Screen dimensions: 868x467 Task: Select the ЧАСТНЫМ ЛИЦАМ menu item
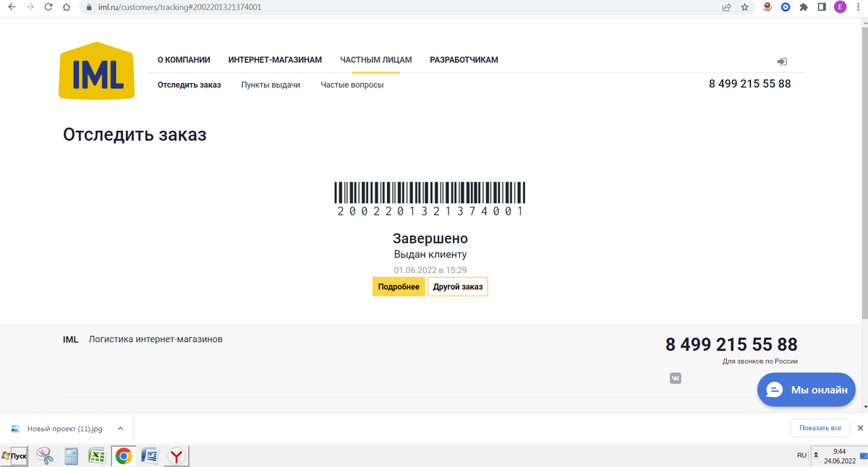(376, 60)
